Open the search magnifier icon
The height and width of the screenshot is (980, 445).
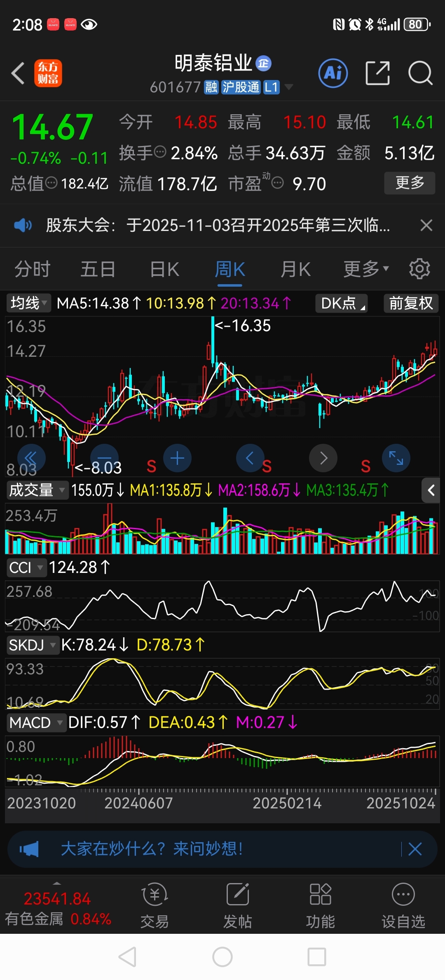pyautogui.click(x=420, y=73)
